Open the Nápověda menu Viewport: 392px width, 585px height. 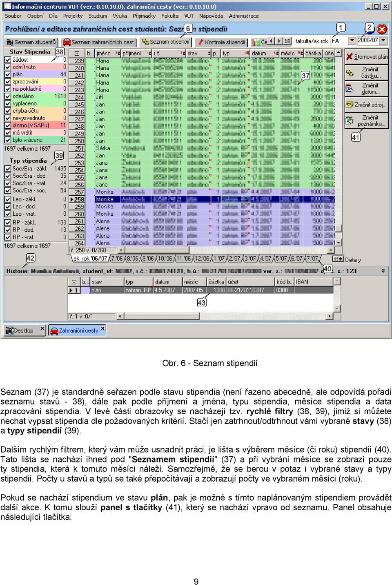coord(211,16)
